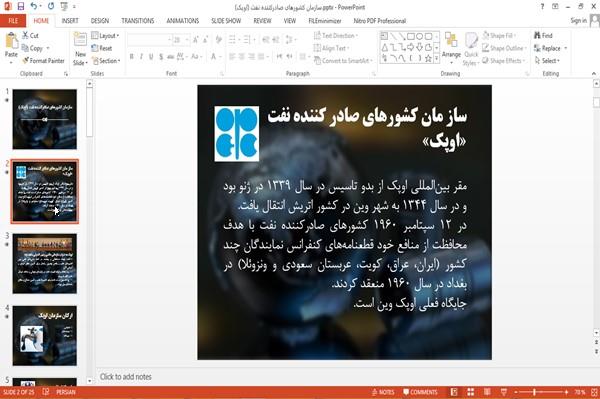
Task: Click the zoom in plus button
Action: pyautogui.click(x=566, y=392)
